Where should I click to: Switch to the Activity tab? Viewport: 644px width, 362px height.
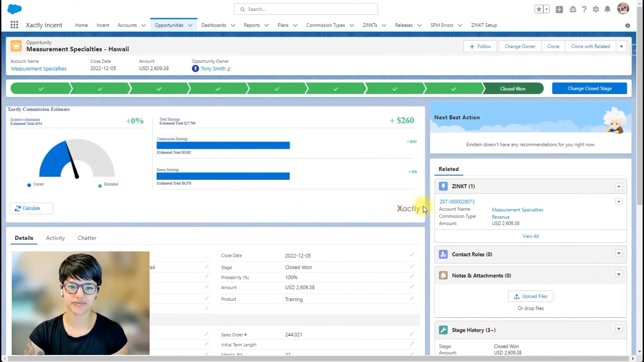tap(55, 238)
